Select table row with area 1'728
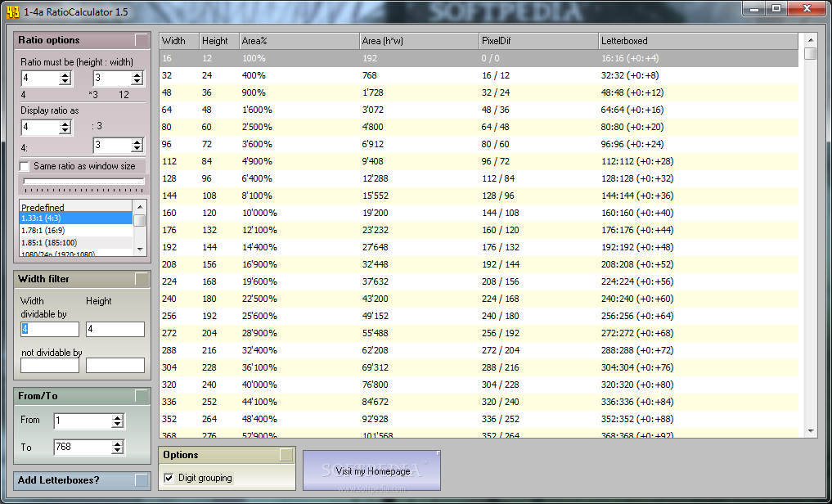The height and width of the screenshot is (504, 832). pos(479,92)
